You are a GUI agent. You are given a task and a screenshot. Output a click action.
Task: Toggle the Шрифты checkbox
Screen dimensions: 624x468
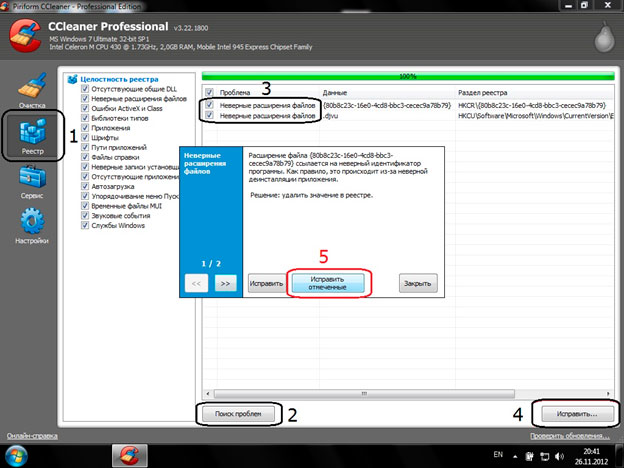pos(70,138)
